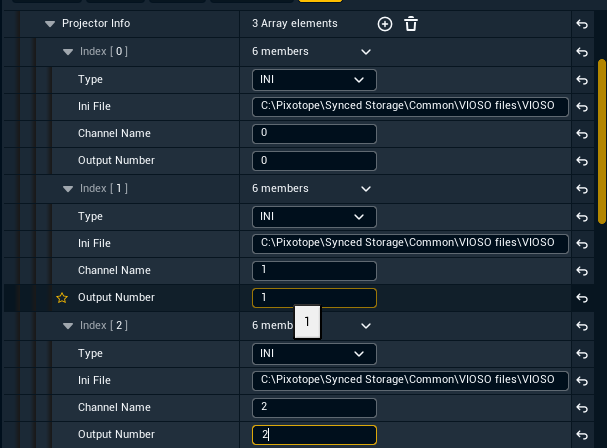Collapse the Index [0] element
This screenshot has width=607, height=448.
68,51
